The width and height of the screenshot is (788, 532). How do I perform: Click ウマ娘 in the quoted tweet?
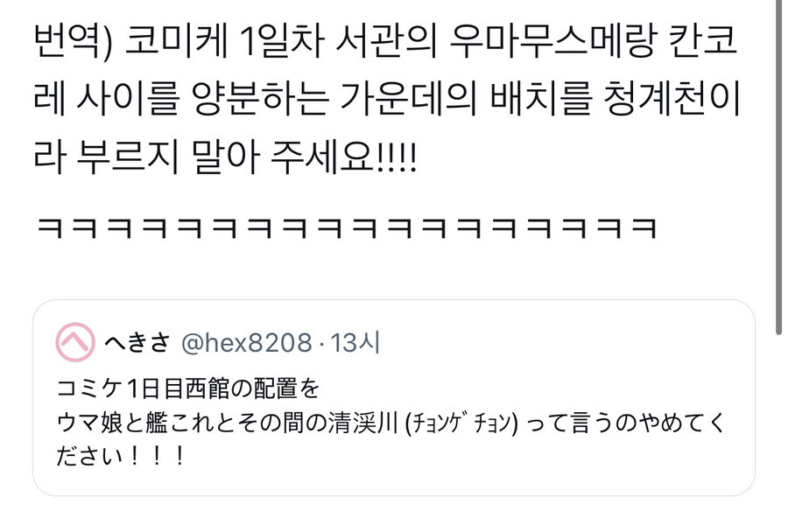click(x=89, y=423)
